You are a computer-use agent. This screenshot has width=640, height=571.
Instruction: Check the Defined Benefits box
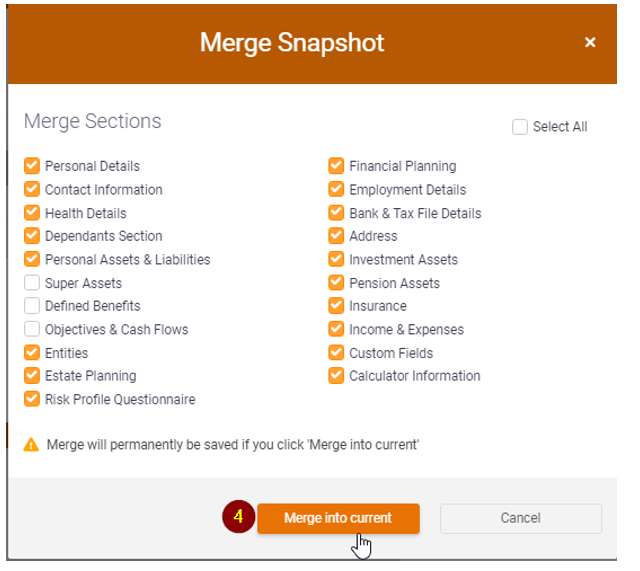click(x=32, y=306)
